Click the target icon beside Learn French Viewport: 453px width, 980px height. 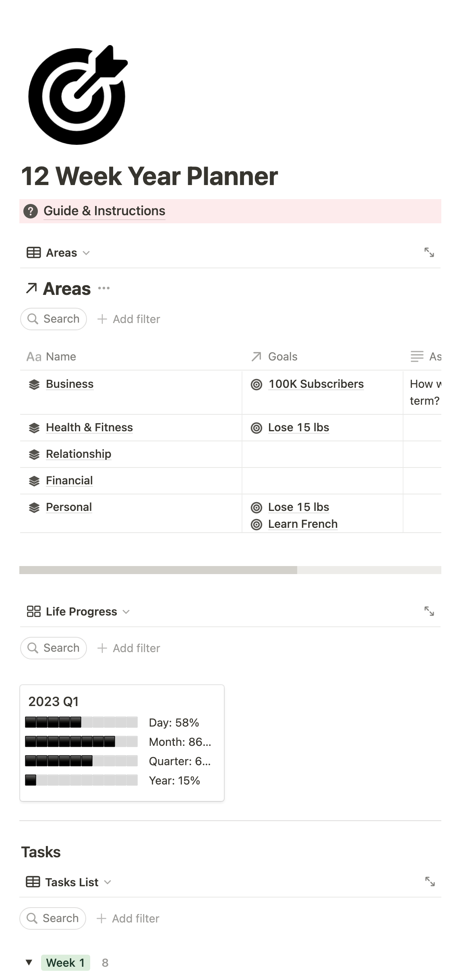[x=257, y=524]
